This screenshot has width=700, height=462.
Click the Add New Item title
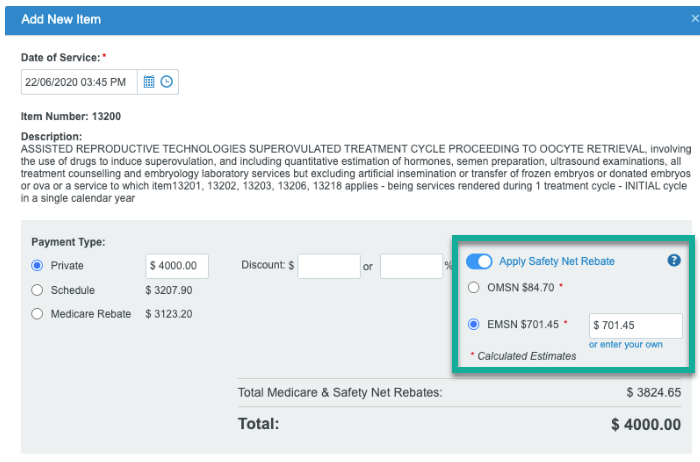tap(61, 19)
